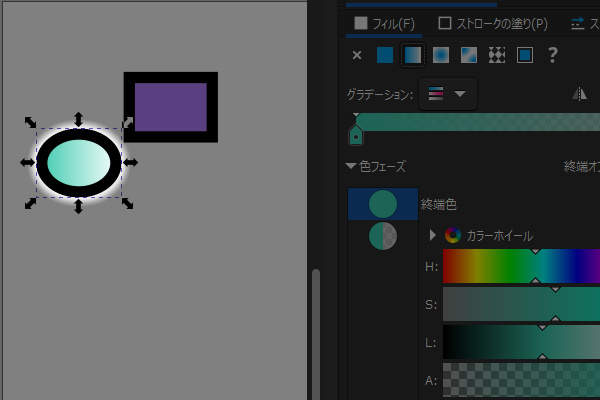Click the right horizontal scale handle
This screenshot has height=400, width=600.
130,163
